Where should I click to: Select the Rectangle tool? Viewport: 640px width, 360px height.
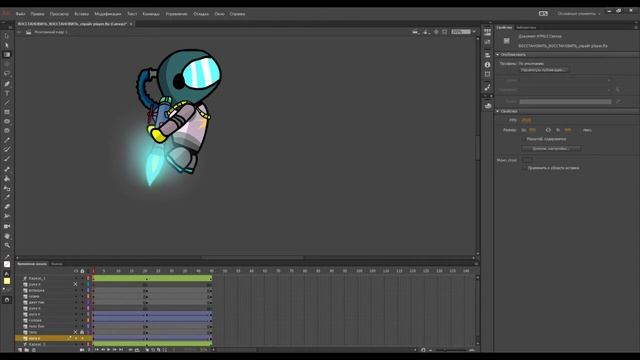[x=7, y=112]
